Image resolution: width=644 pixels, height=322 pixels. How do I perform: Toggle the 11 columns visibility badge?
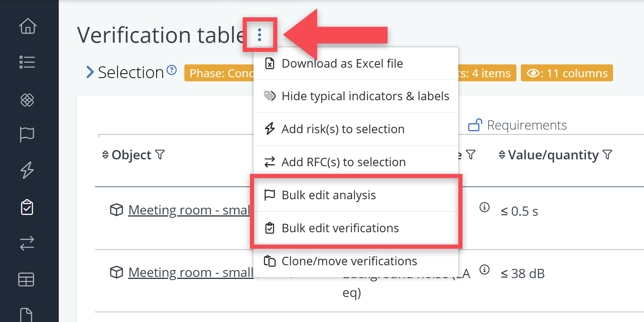(567, 73)
